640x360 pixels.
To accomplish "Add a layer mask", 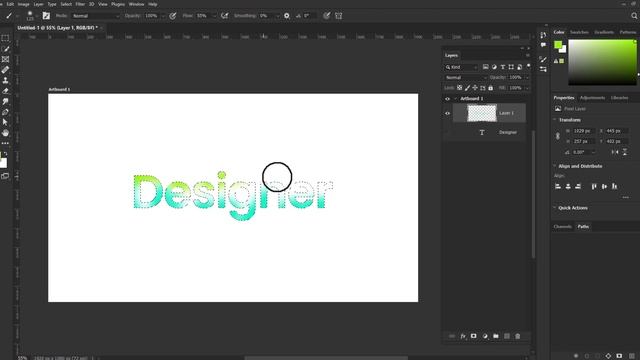I will coord(473,336).
